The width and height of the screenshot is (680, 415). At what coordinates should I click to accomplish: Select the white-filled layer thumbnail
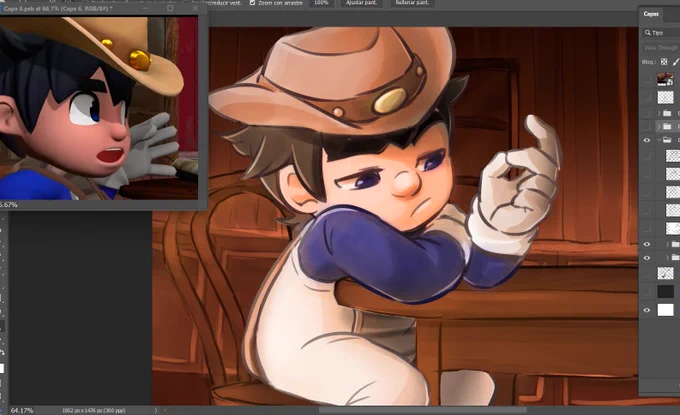point(665,310)
